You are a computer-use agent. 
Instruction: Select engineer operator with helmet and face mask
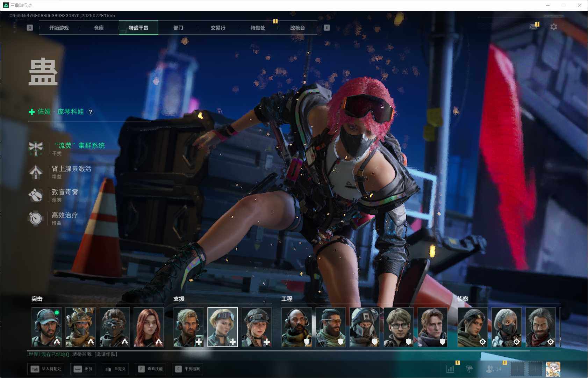[x=365, y=327]
